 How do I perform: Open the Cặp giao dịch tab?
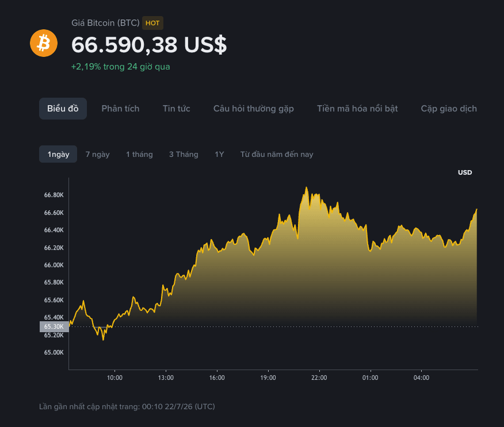(449, 109)
